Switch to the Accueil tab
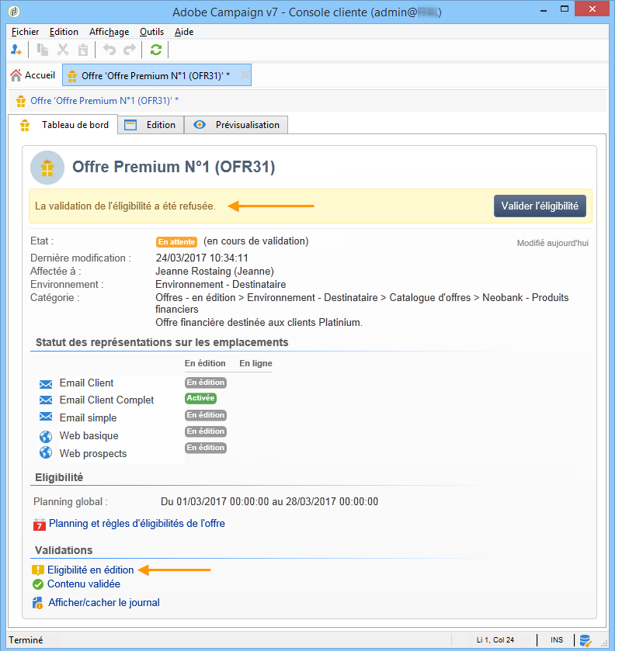Viewport: 636px width, 672px height. pos(33,75)
